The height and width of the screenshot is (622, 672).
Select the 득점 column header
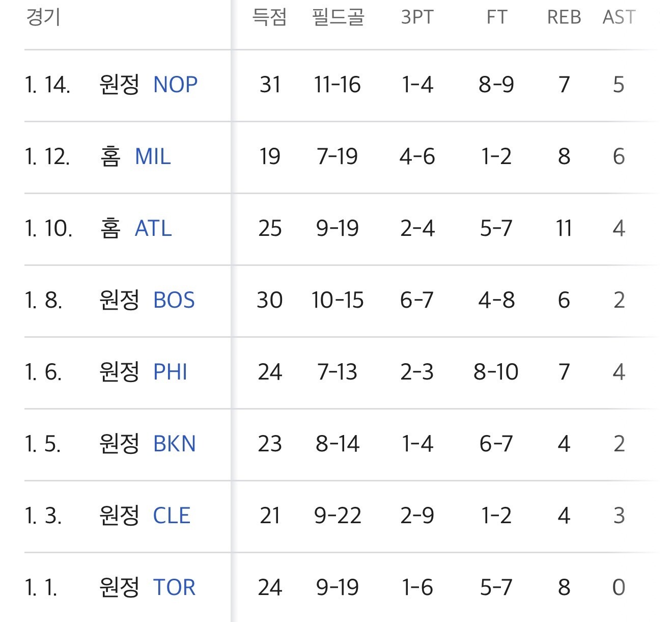click(x=269, y=17)
